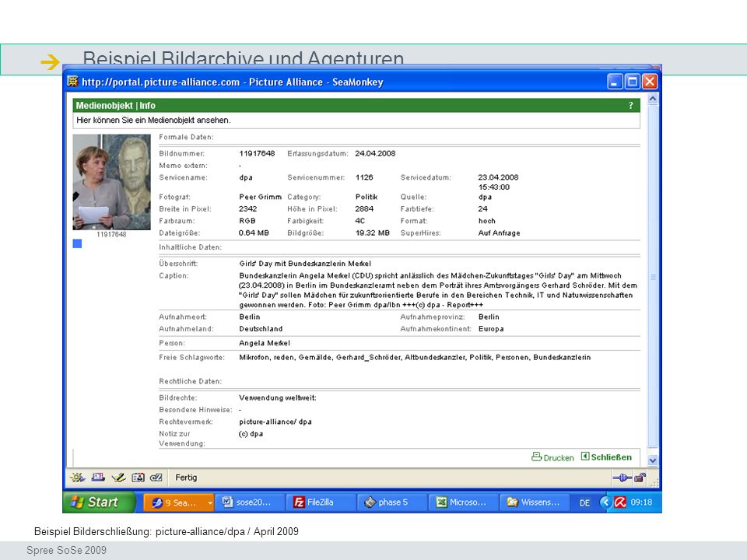Image resolution: width=747 pixels, height=560 pixels.
Task: Click the vertical scrollbar thumb
Action: coord(653,277)
